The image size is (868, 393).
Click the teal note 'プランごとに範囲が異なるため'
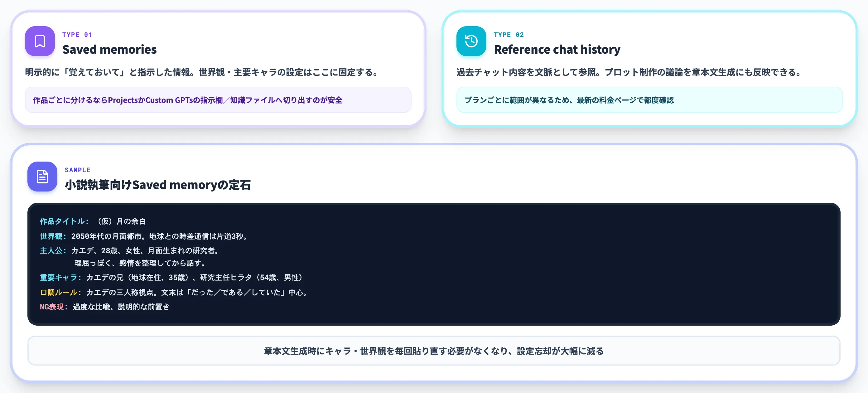point(649,100)
